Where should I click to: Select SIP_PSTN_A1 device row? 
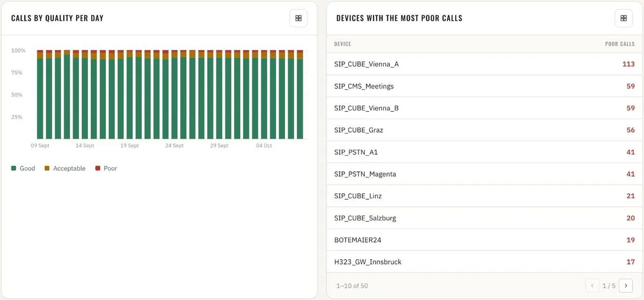[485, 152]
